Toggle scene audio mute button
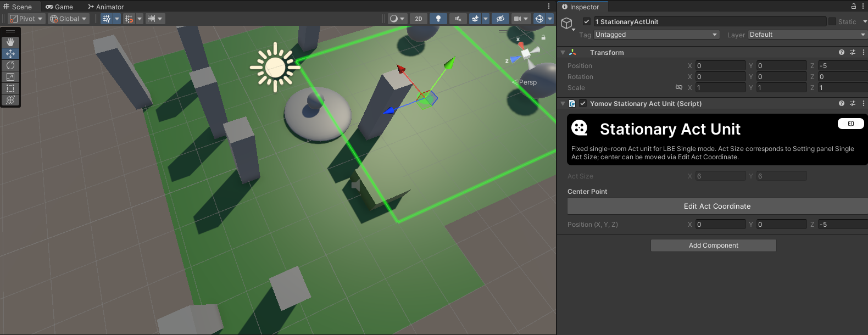Screen dimensions: 868x335 coord(458,19)
